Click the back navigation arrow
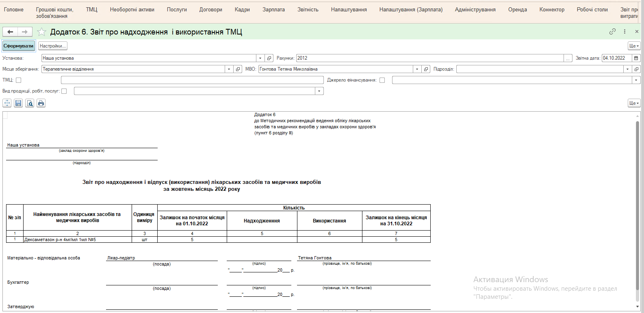Viewport: 644px width, 313px height. pyautogui.click(x=10, y=32)
